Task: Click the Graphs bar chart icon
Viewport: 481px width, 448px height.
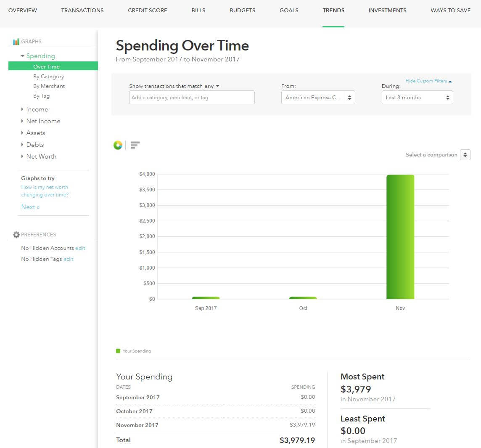Action: point(16,42)
